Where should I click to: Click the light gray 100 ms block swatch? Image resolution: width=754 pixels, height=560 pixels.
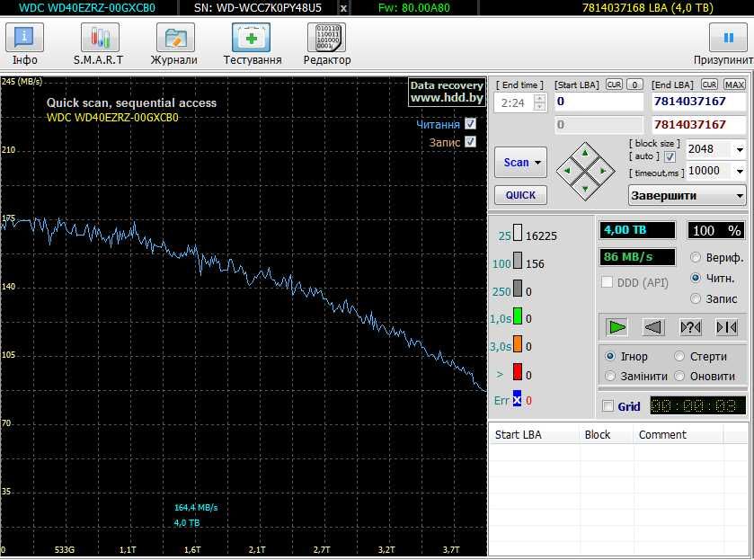pos(518,261)
